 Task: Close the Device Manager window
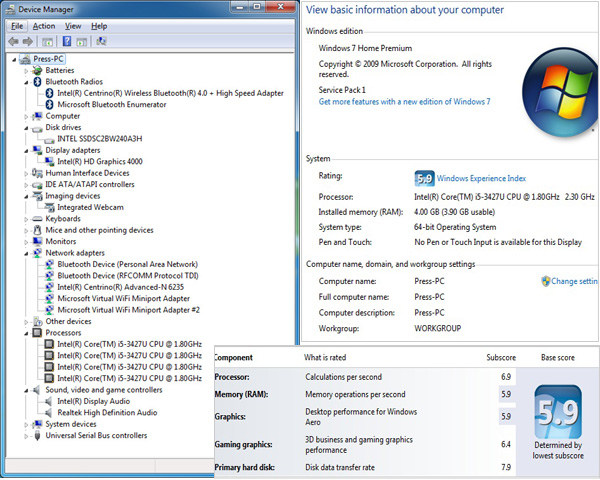281,7
